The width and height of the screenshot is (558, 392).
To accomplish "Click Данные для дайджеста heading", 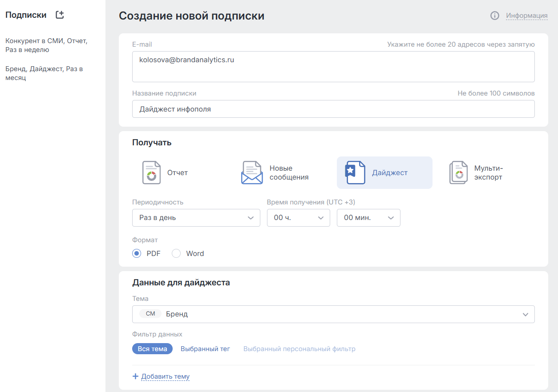I will point(181,283).
